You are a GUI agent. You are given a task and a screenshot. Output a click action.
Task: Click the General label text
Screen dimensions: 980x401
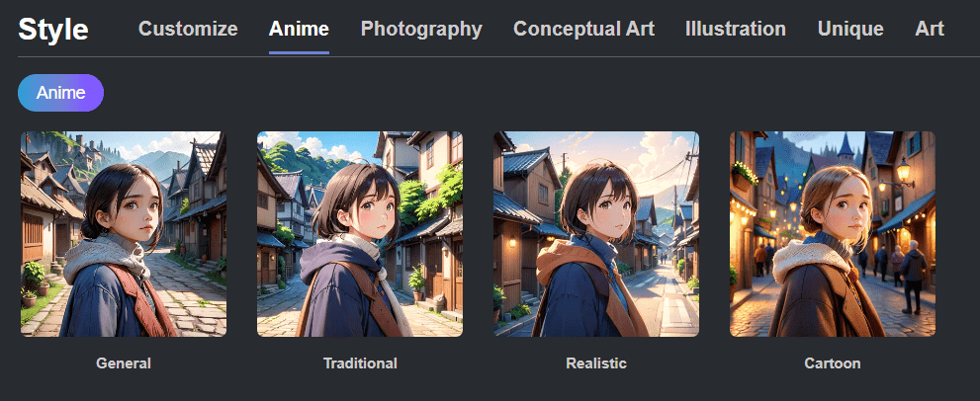click(x=124, y=362)
